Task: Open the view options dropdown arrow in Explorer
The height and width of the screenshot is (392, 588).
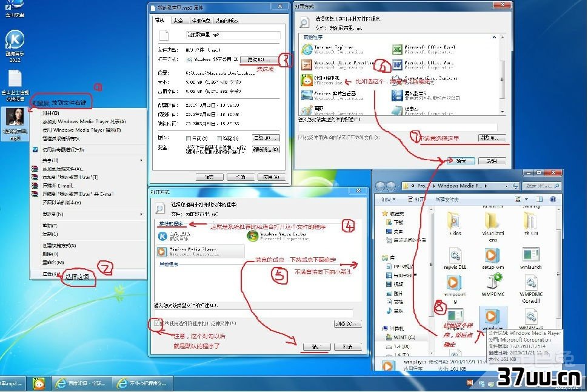Action: [527, 200]
